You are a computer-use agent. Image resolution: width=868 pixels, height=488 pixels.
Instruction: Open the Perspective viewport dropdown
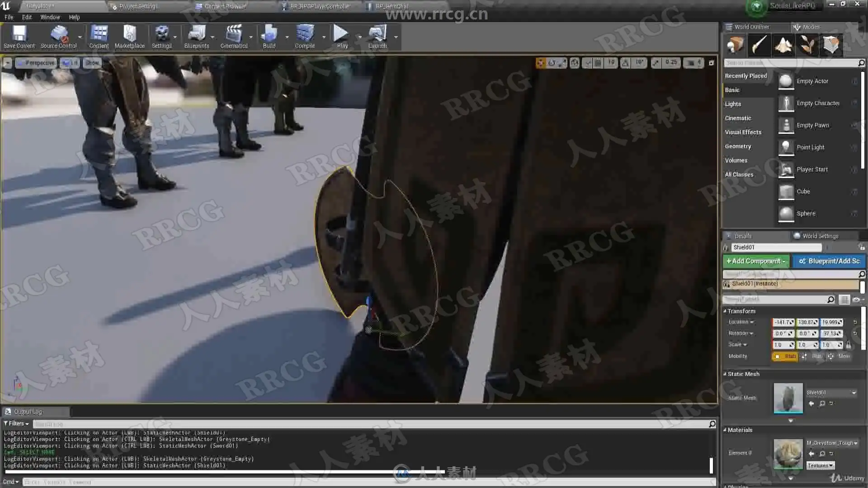[x=36, y=63]
